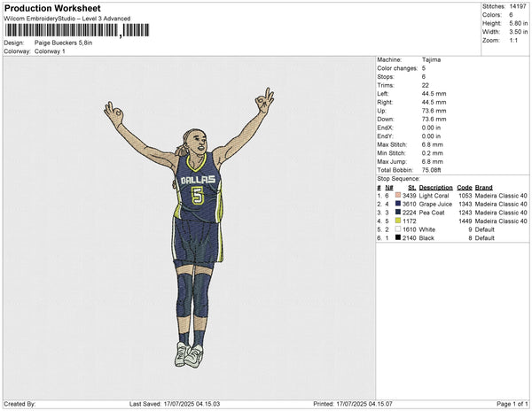Viewport: 532px width, 411px height.
Task: Click code '1449' in stop sequence
Action: pyautogui.click(x=465, y=221)
